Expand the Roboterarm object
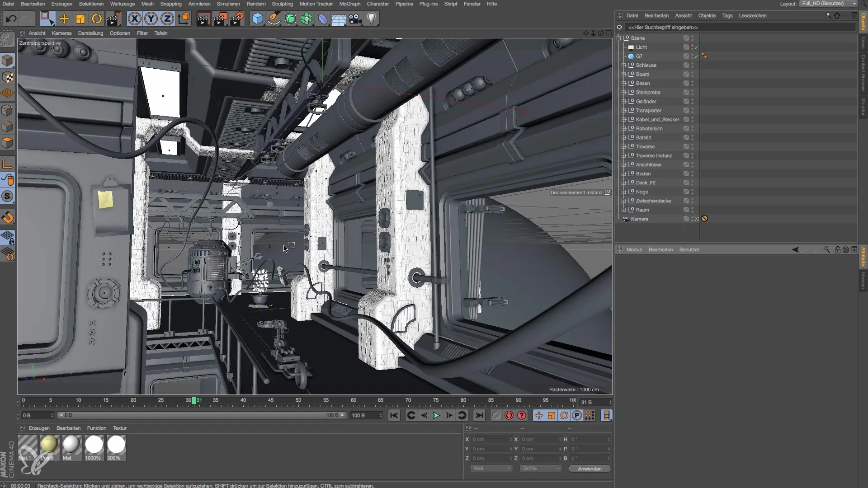The image size is (868, 488). [624, 128]
